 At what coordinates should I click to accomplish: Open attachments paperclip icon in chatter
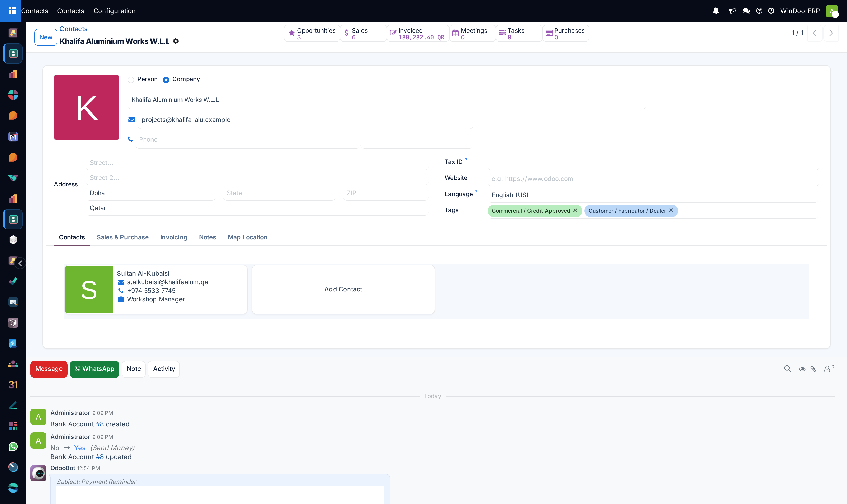click(x=813, y=369)
